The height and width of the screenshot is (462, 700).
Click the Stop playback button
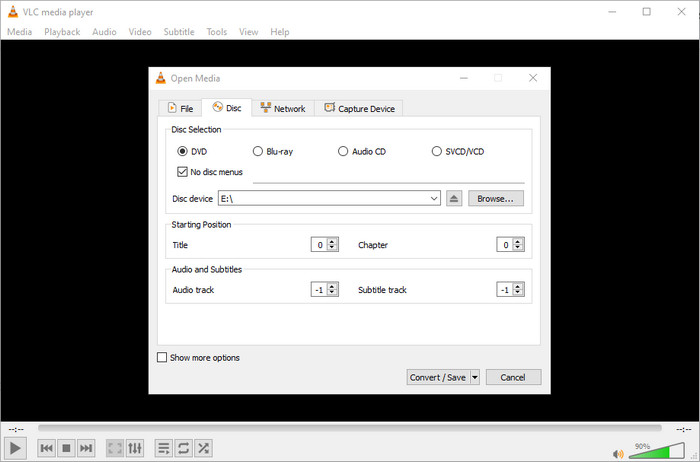(x=66, y=448)
